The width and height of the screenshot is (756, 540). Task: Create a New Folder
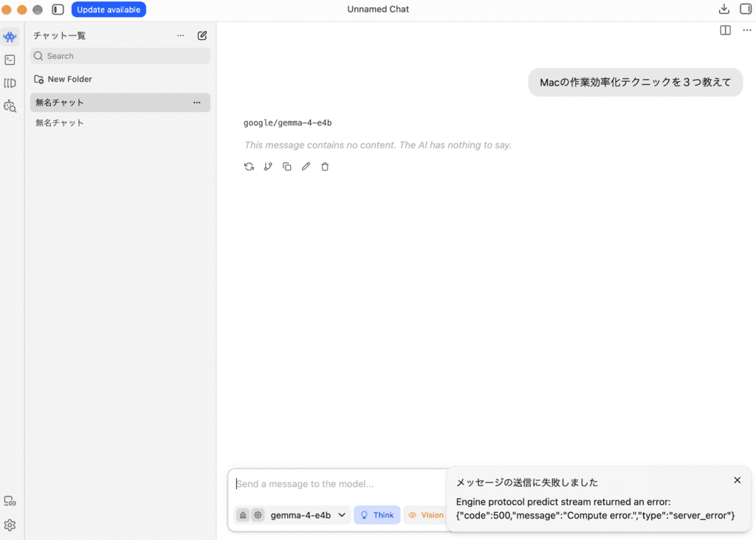(63, 79)
